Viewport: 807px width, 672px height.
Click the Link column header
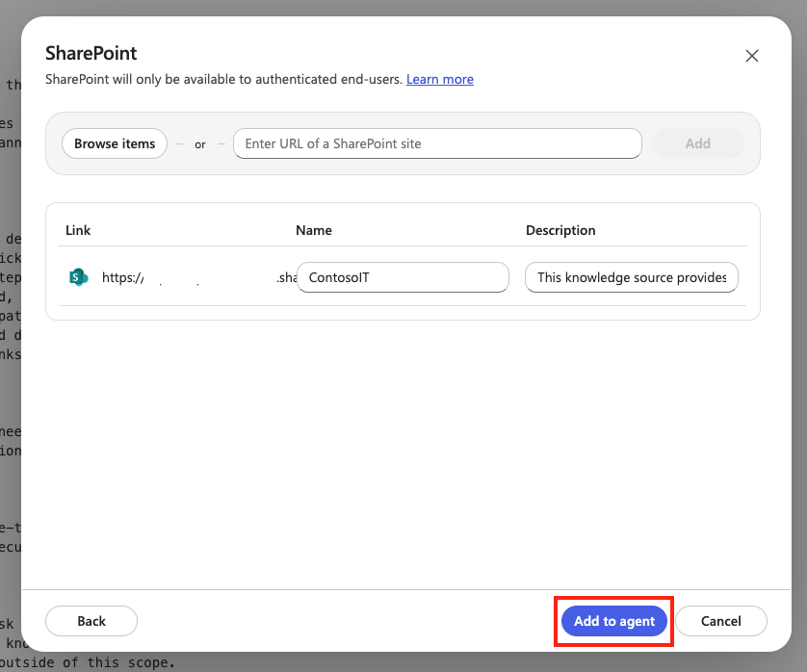coord(78,230)
